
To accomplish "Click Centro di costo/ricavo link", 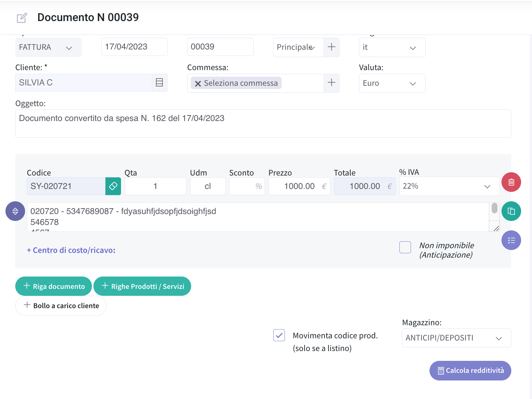I will (x=71, y=250).
